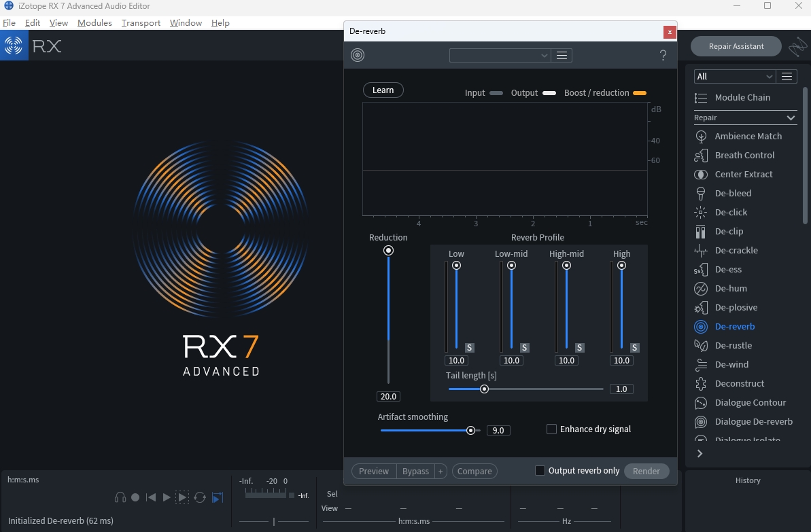
Task: Click the play button in transport
Action: (x=167, y=497)
